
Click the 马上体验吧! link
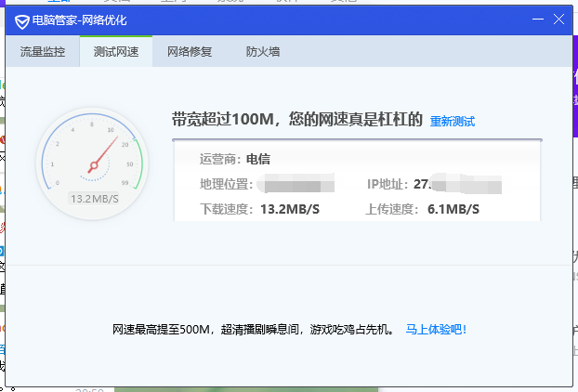point(436,329)
